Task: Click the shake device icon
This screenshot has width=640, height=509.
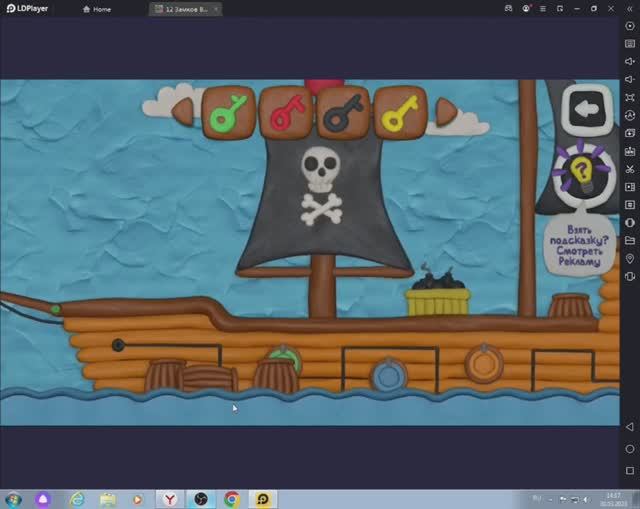Action: coord(630,276)
